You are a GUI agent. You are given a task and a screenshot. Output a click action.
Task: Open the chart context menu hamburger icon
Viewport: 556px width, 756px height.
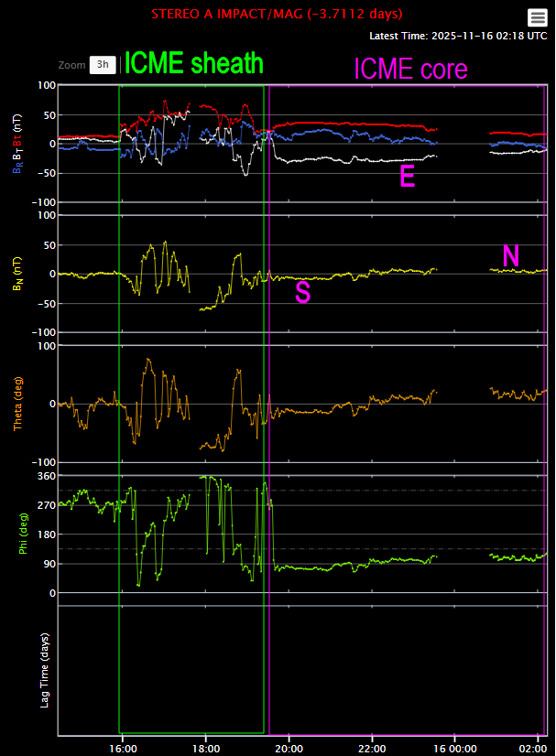coord(537,17)
